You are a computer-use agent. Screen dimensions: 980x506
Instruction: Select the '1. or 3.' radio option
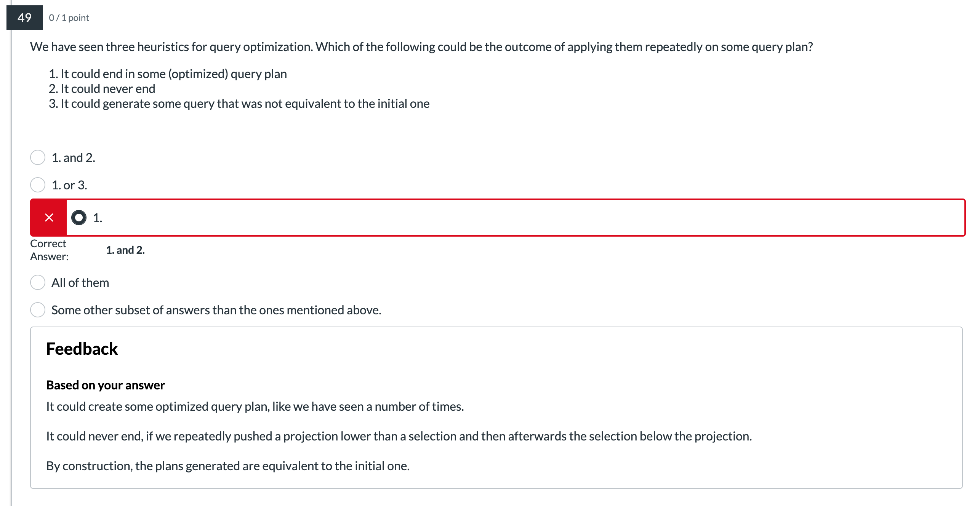38,185
